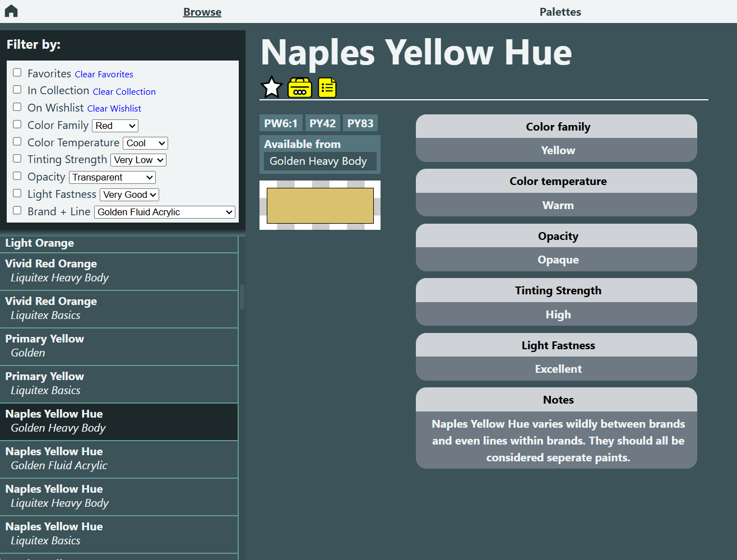Viewport: 737px width, 560px height.
Task: Enable the Favorites filter checkbox
Action: click(x=17, y=73)
